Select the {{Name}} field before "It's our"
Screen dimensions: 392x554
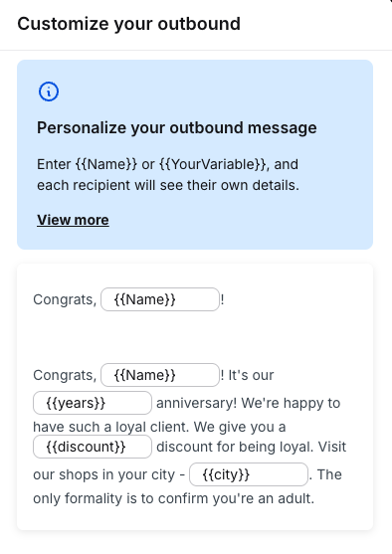pyautogui.click(x=160, y=375)
